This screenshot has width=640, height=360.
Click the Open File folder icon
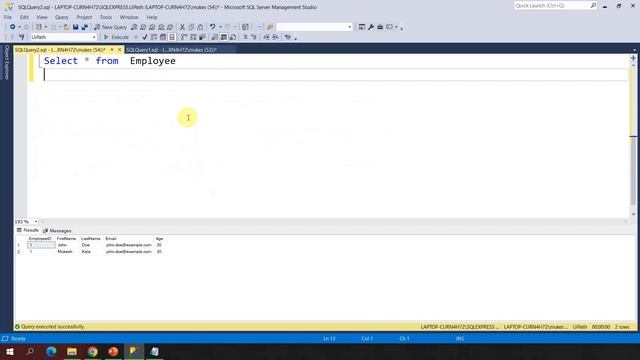[x=66, y=27]
